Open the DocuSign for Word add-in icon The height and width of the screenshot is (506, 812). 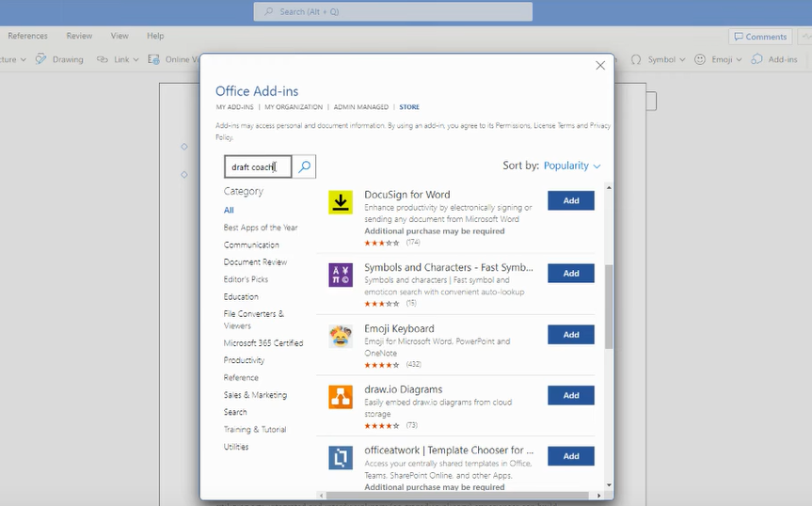[341, 202]
